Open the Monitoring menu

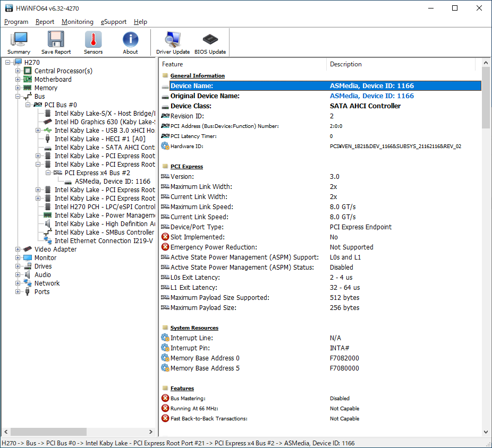(78, 22)
